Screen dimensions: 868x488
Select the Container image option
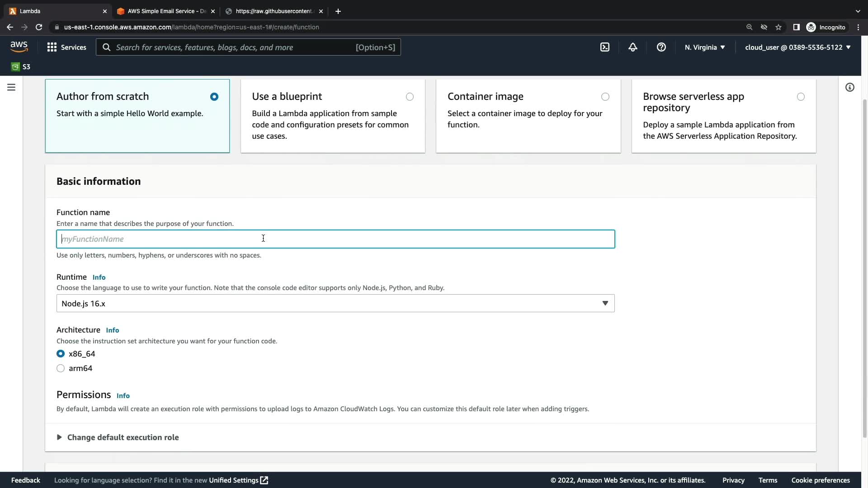pos(605,97)
